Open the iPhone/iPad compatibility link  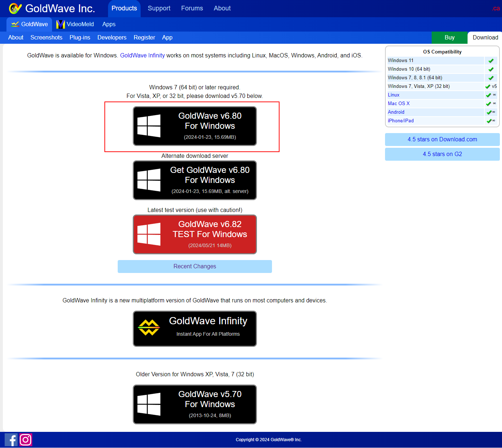pyautogui.click(x=401, y=121)
